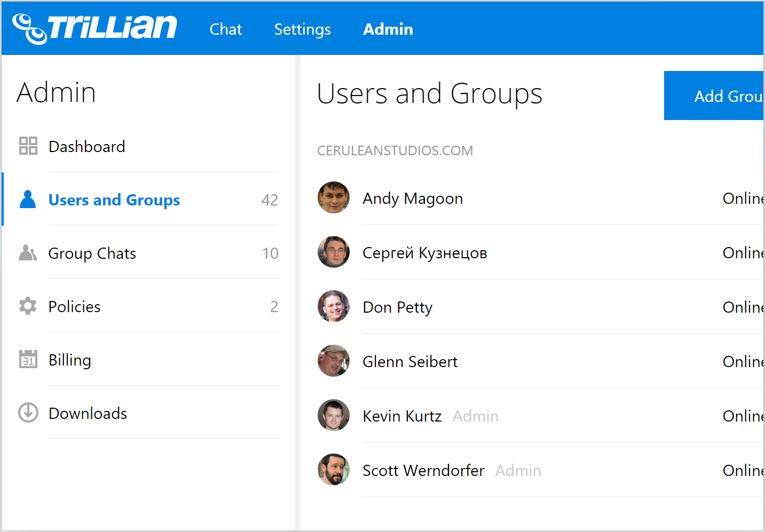Click Don Petty's avatar
Viewport: 765px width, 532px height.
[x=334, y=306]
